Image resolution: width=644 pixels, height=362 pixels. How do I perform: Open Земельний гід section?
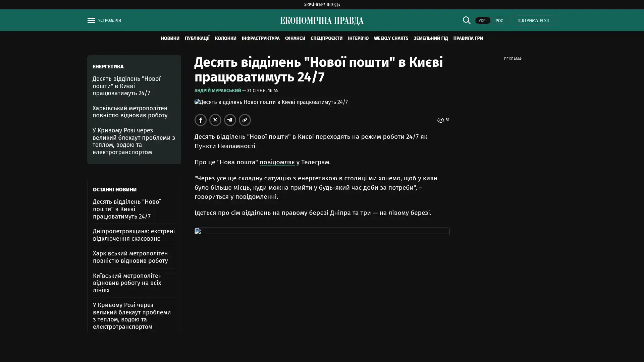431,38
